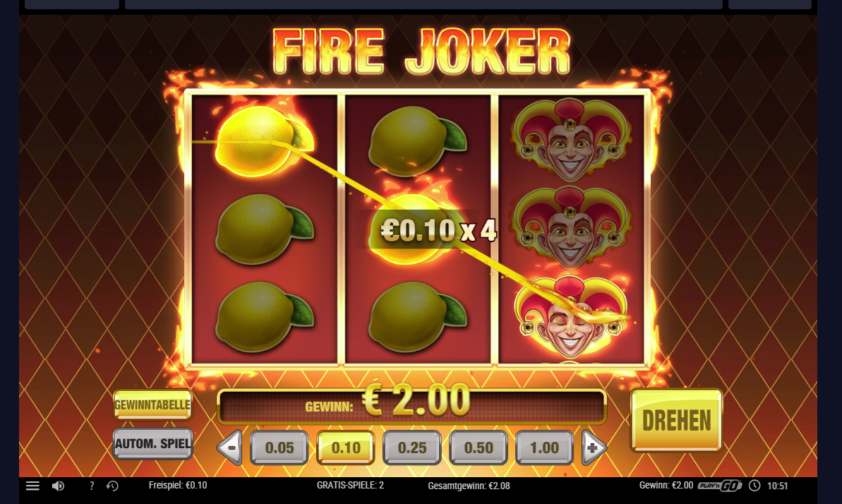Select the 1.00 bet value
The height and width of the screenshot is (504, 842).
(544, 447)
